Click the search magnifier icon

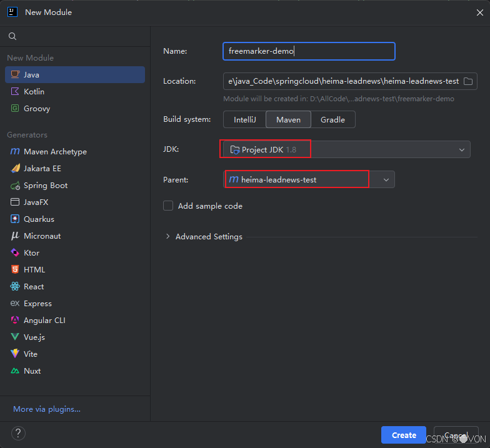[12, 36]
